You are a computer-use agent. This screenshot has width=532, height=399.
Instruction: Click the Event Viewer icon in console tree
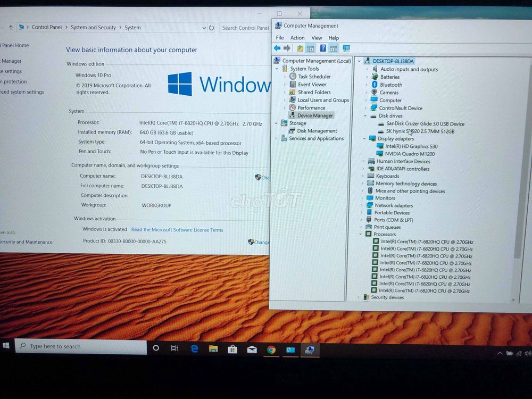(293, 84)
